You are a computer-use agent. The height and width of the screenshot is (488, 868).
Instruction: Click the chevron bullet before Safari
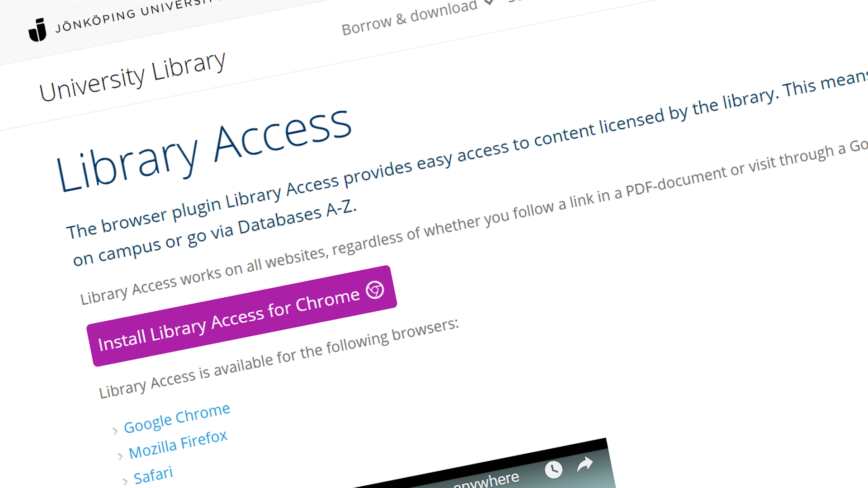125,482
